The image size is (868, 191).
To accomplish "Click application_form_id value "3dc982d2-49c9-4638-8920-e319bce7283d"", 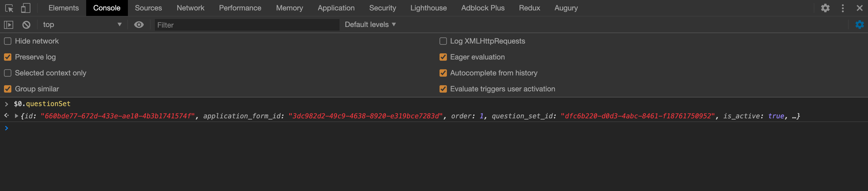I will [x=365, y=116].
